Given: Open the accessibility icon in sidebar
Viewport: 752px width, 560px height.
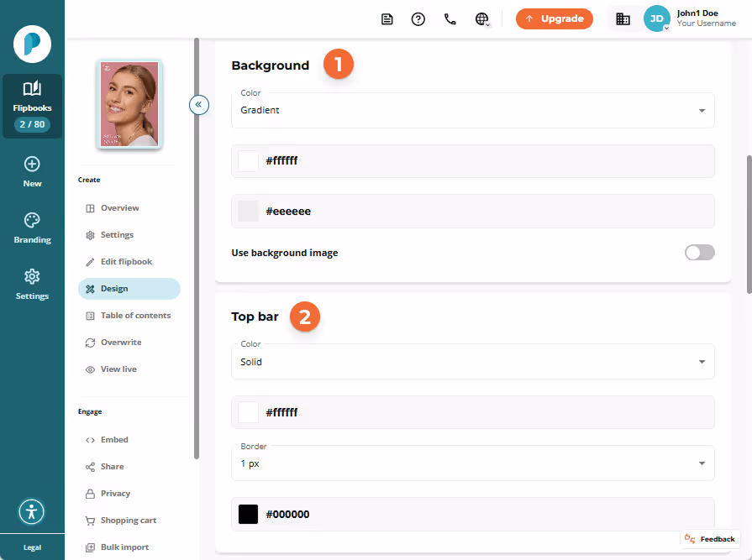Looking at the screenshot, I should pyautogui.click(x=32, y=511).
